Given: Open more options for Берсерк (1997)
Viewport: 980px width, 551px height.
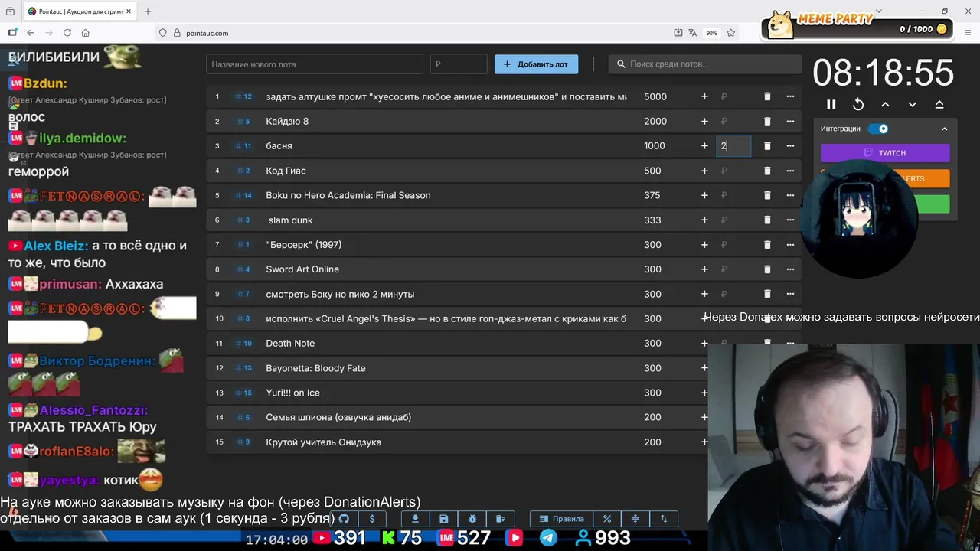Looking at the screenshot, I should pos(790,245).
